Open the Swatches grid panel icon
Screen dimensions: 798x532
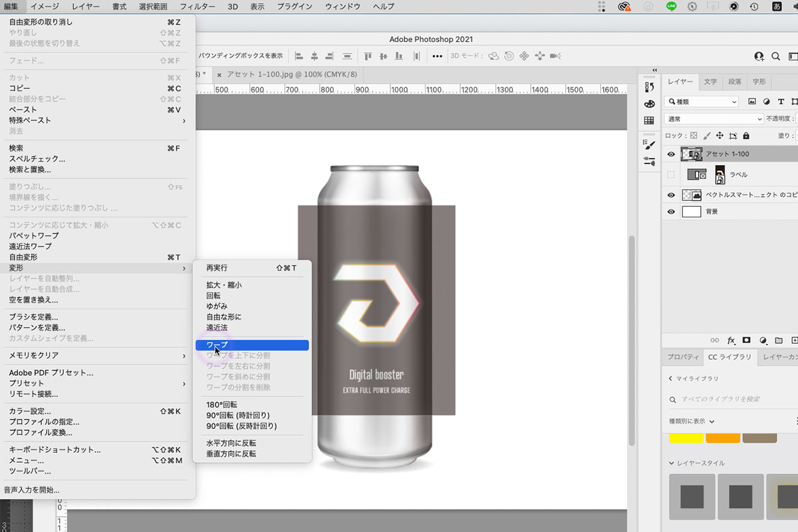[649, 120]
